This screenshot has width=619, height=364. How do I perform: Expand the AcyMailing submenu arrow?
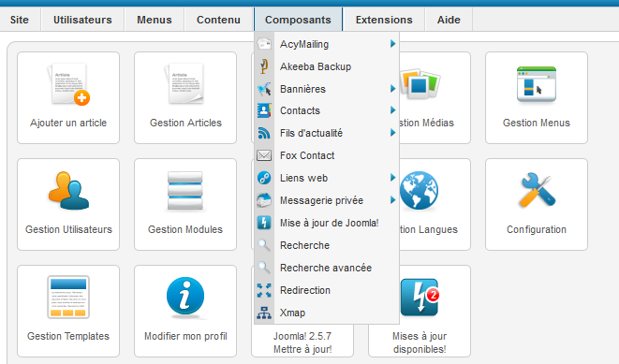click(392, 44)
